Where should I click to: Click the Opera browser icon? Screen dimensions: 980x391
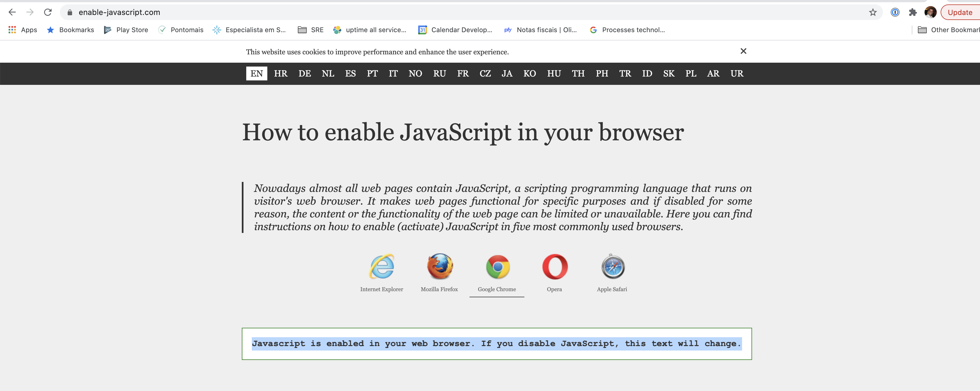coord(555,266)
